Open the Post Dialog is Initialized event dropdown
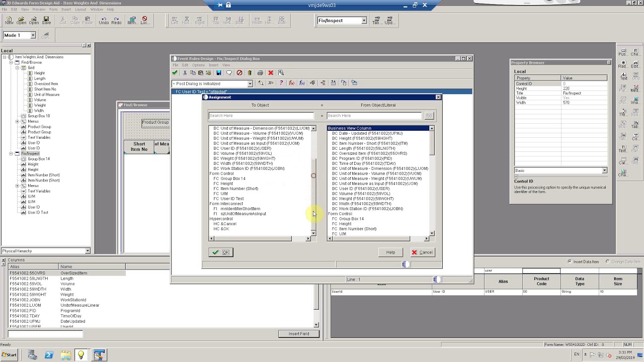 point(250,83)
